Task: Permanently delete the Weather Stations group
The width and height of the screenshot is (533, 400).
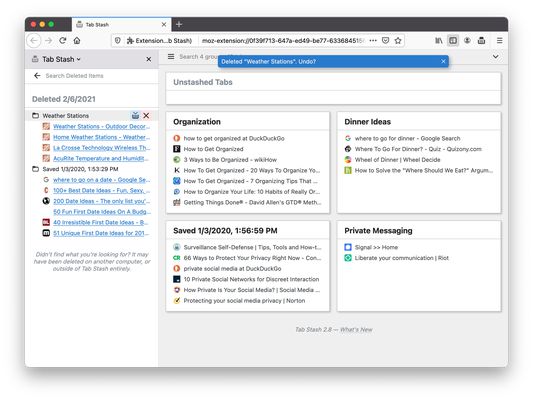Action: (x=146, y=116)
